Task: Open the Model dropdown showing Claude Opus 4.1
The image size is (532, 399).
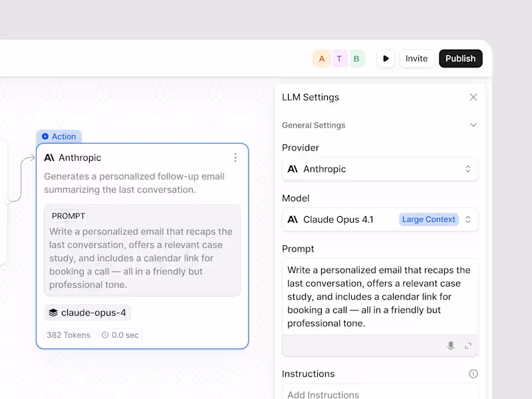Action: 380,219
